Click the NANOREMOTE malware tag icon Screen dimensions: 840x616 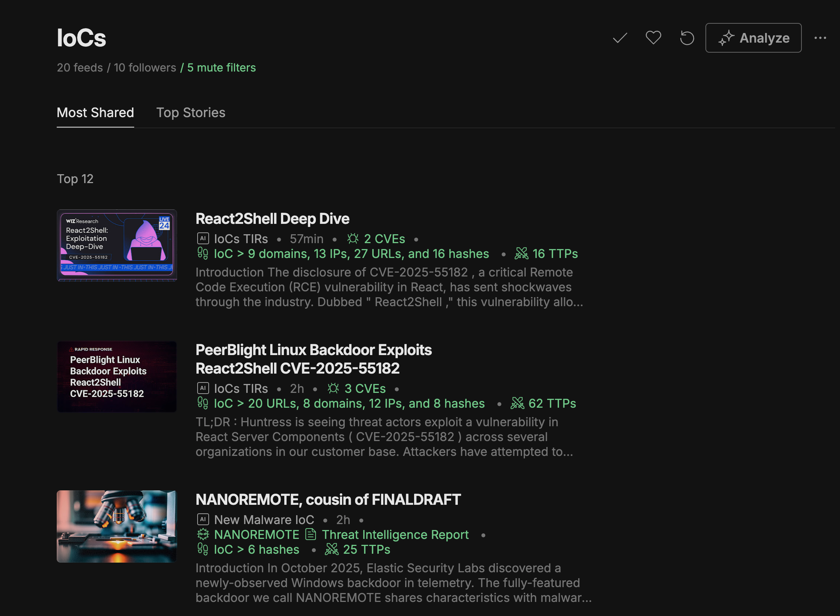point(203,534)
